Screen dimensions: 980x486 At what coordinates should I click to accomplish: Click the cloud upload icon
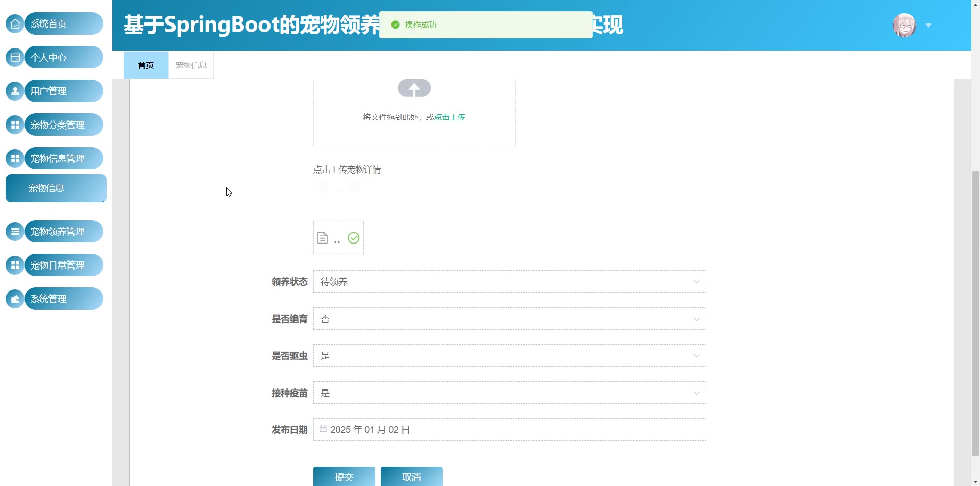414,88
